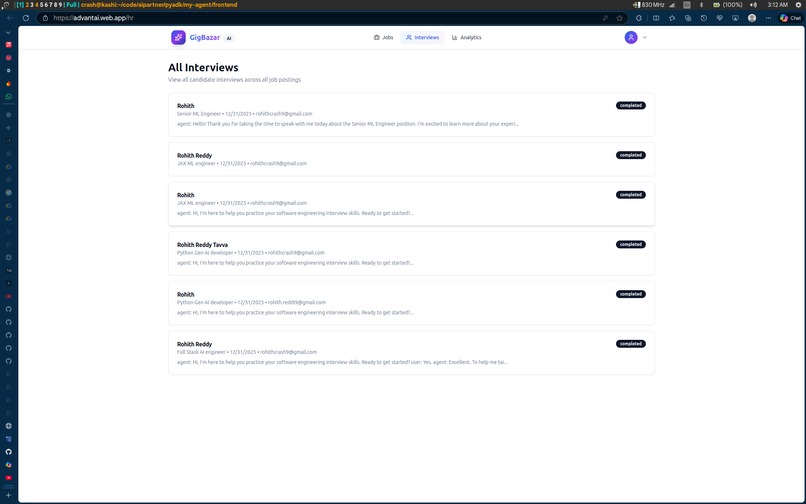Click completed badge on Full Stack AI engineer interview
The image size is (806, 504).
pos(631,344)
